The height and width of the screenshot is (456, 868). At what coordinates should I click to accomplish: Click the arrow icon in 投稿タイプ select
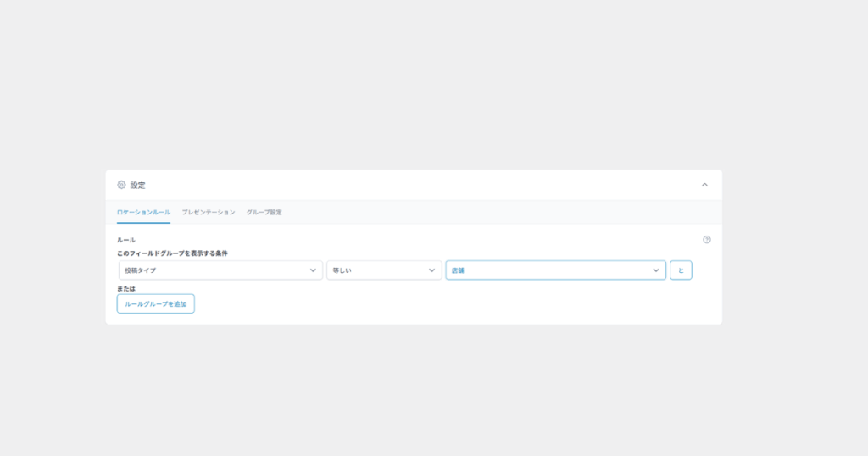coord(313,270)
